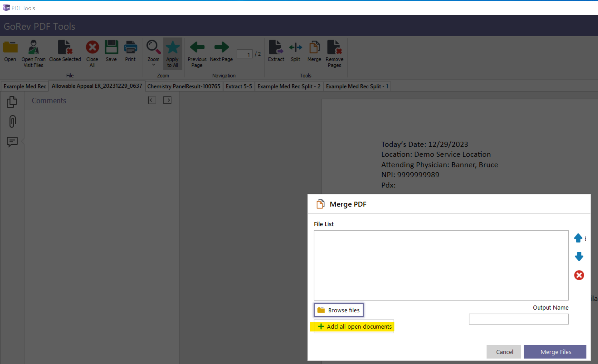Click the red Close All icon
Image resolution: width=598 pixels, height=364 pixels.
click(x=92, y=47)
